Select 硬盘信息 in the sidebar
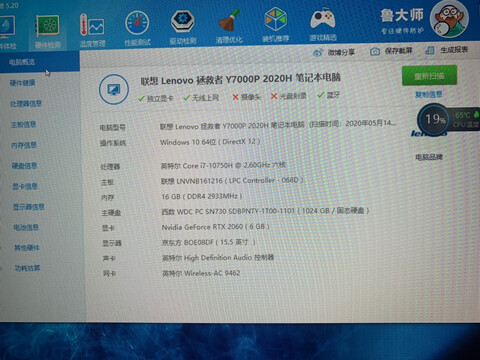The image size is (480, 360). [x=24, y=166]
